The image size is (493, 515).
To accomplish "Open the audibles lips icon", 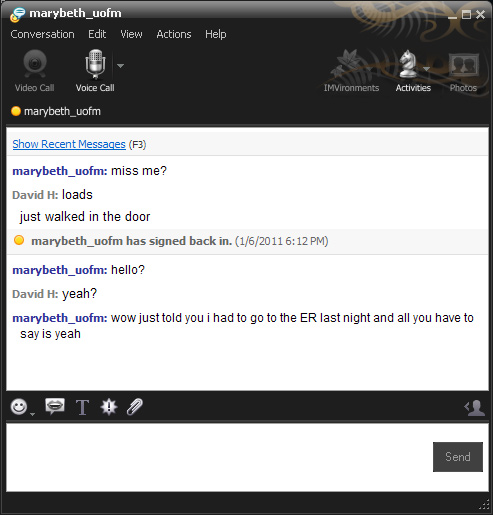I will (55, 406).
